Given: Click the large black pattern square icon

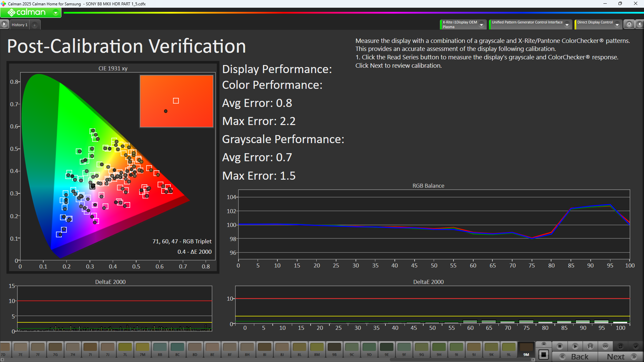Looking at the screenshot, I should [544, 355].
